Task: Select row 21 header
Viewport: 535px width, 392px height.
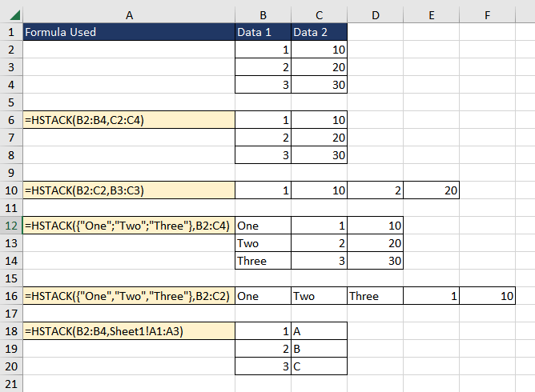Action: click(11, 384)
